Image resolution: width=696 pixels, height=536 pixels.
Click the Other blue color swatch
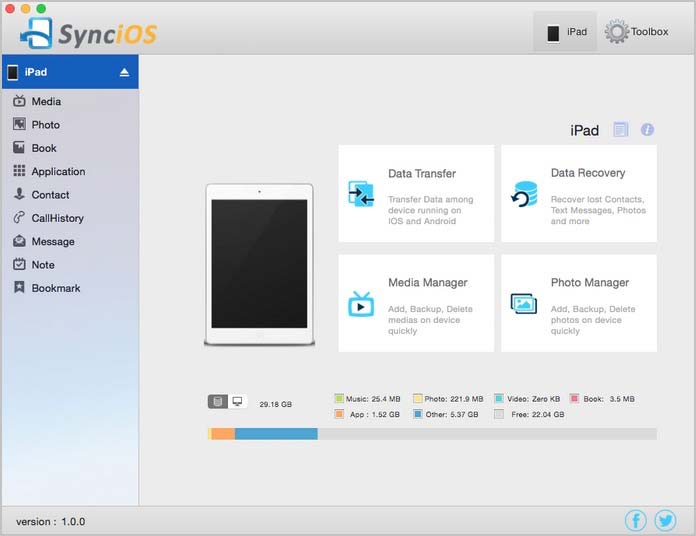(417, 414)
